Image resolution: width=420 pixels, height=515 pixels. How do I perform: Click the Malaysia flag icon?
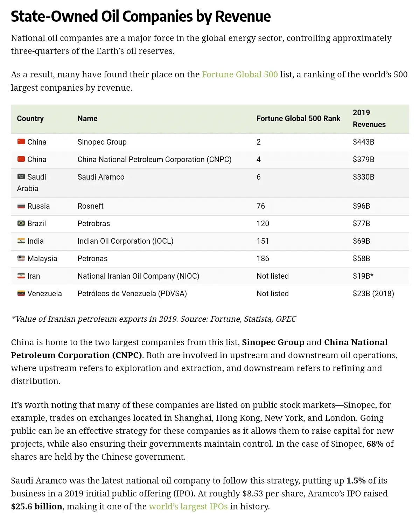(21, 258)
